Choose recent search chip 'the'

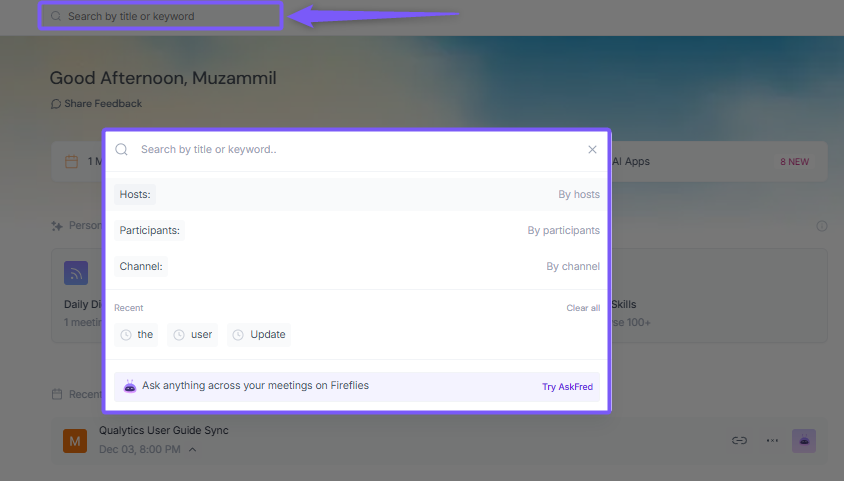[136, 335]
